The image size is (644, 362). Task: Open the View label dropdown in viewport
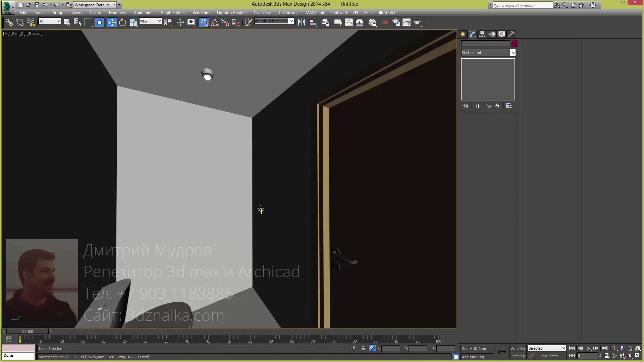[18, 33]
